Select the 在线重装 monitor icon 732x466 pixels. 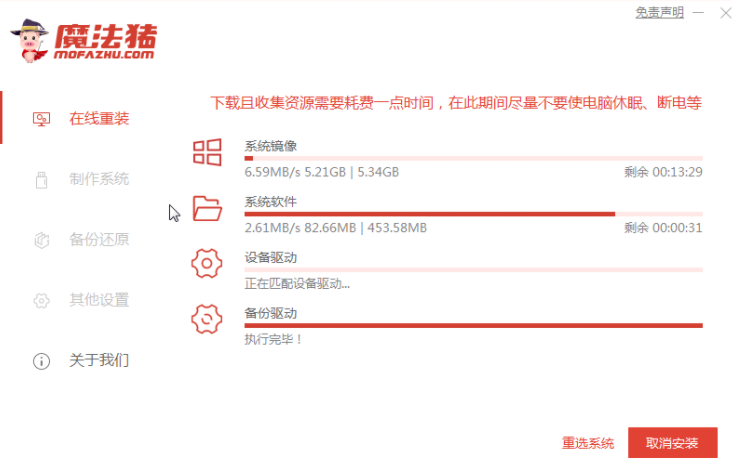(41, 119)
